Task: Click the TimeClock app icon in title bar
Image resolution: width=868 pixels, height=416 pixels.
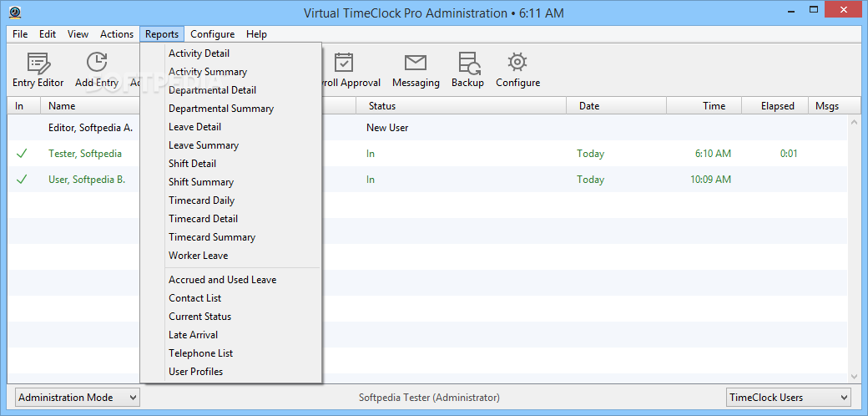Action: pos(16,13)
